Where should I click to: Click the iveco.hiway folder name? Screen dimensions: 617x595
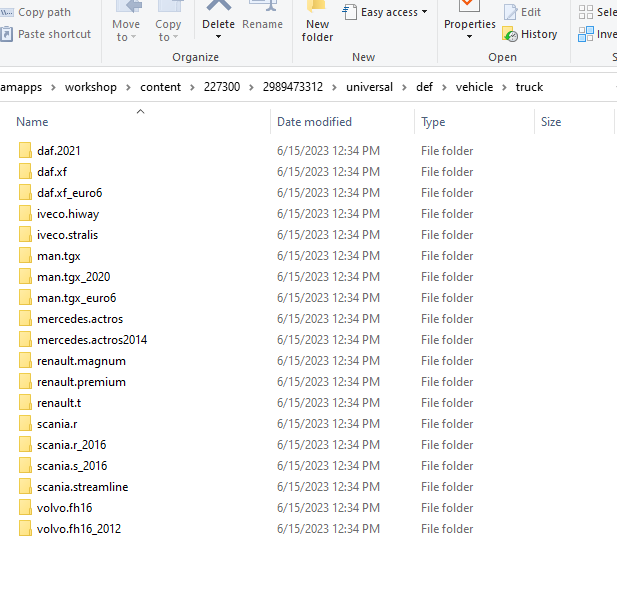click(x=68, y=214)
